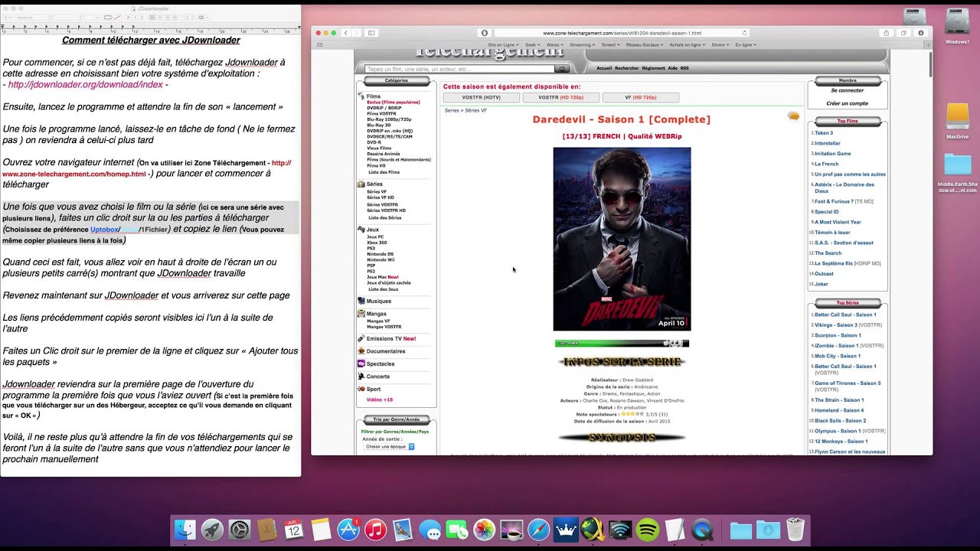Reload the page in Safari
980x551 pixels.
tap(744, 33)
